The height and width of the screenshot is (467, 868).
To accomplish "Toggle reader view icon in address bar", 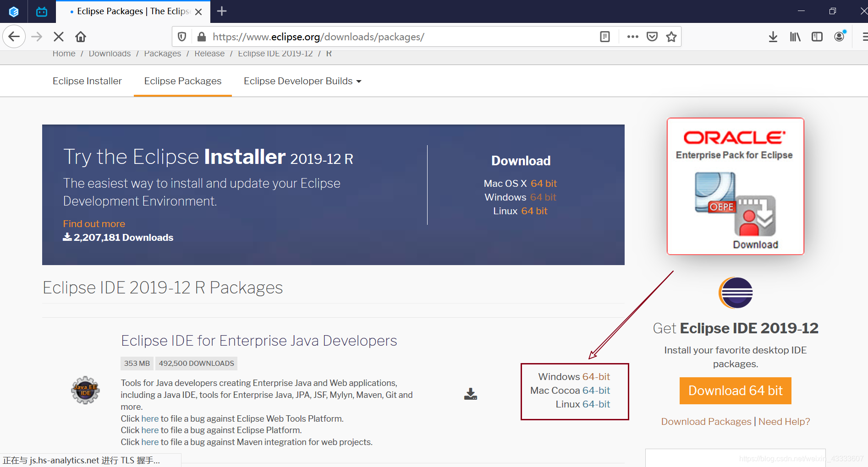I will [x=605, y=37].
